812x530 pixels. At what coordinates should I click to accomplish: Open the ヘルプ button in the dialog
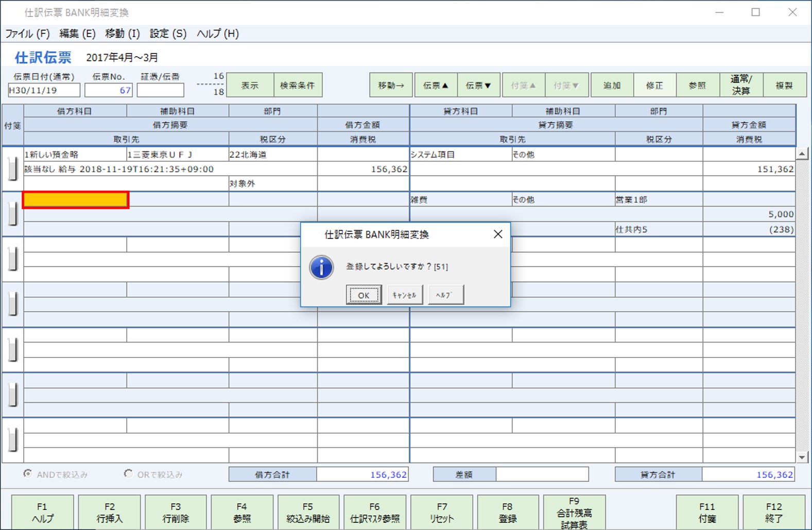point(446,295)
